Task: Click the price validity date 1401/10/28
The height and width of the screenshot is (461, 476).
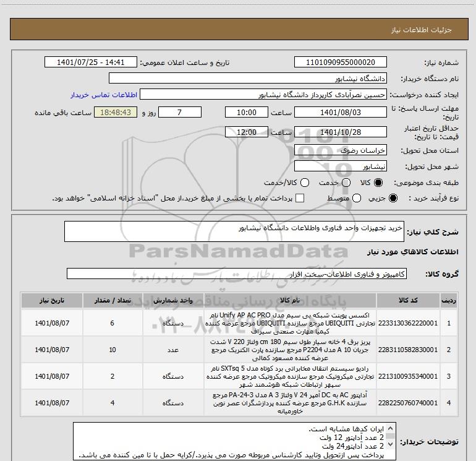Action: pyautogui.click(x=340, y=132)
